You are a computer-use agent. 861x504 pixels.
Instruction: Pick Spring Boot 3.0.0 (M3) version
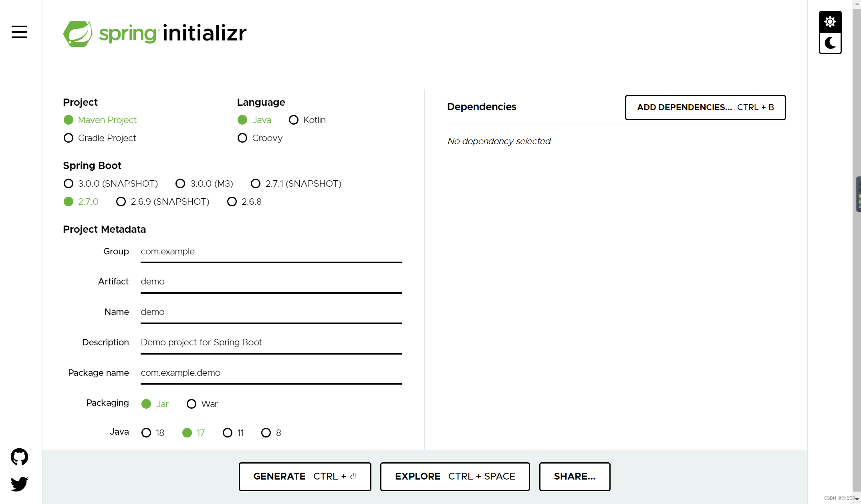180,183
